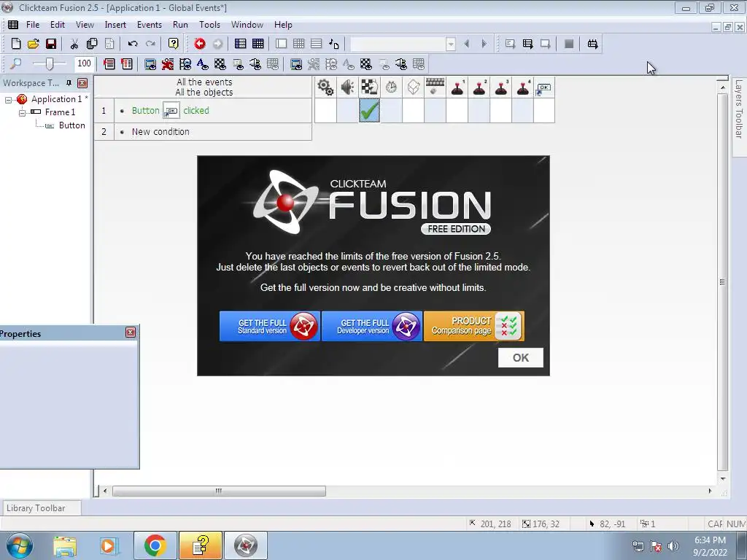747x560 pixels.
Task: Click the Special Conditions gears column icon
Action: click(325, 87)
